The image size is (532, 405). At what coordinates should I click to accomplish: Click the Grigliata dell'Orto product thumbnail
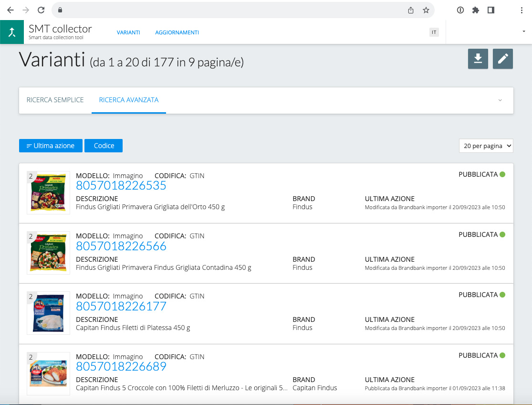point(49,192)
